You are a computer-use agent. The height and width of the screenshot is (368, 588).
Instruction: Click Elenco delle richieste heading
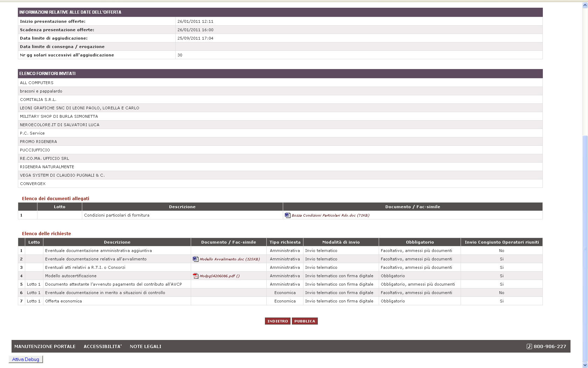[x=47, y=233]
